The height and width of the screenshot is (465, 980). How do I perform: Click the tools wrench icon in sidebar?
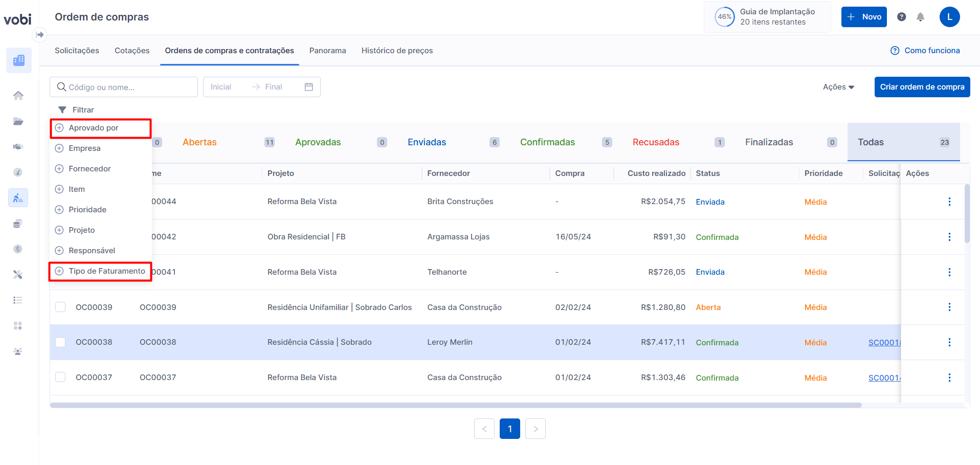[18, 275]
